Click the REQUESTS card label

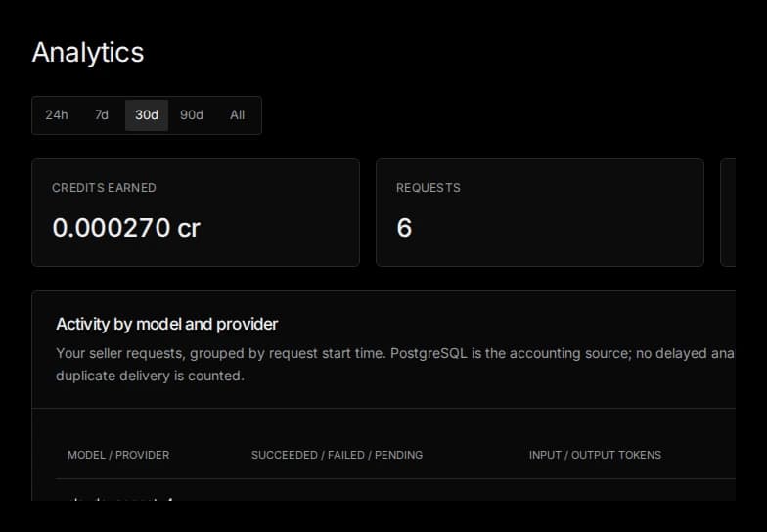pyautogui.click(x=429, y=188)
